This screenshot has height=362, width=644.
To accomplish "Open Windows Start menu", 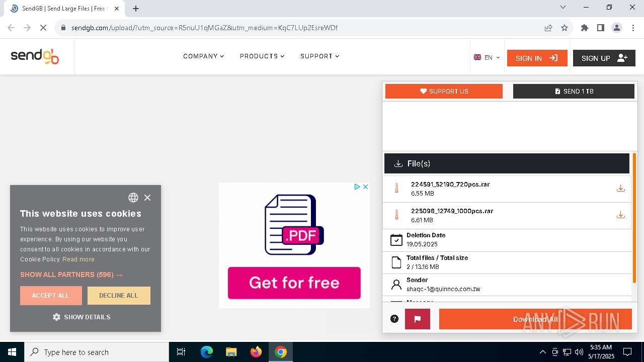I will tap(12, 352).
